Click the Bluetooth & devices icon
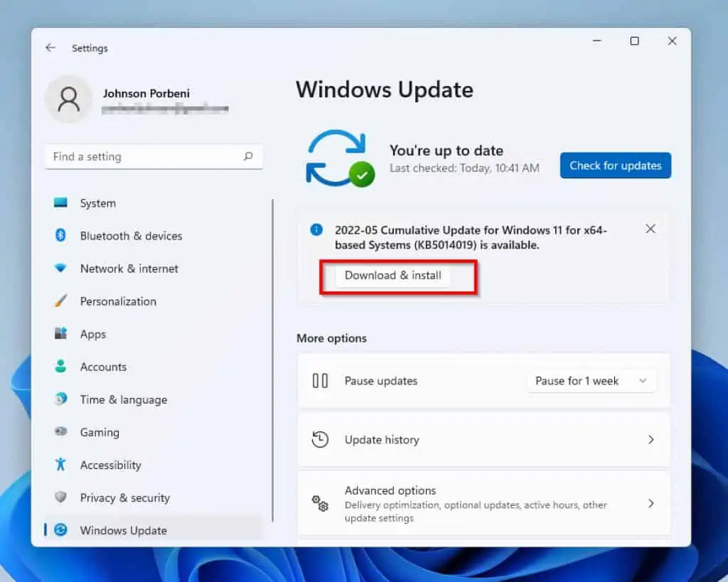The image size is (728, 582). 61,236
